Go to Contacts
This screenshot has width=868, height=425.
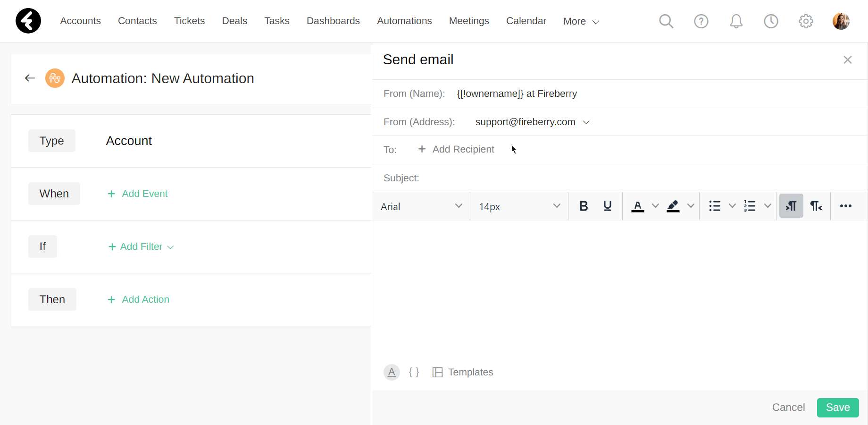137,21
